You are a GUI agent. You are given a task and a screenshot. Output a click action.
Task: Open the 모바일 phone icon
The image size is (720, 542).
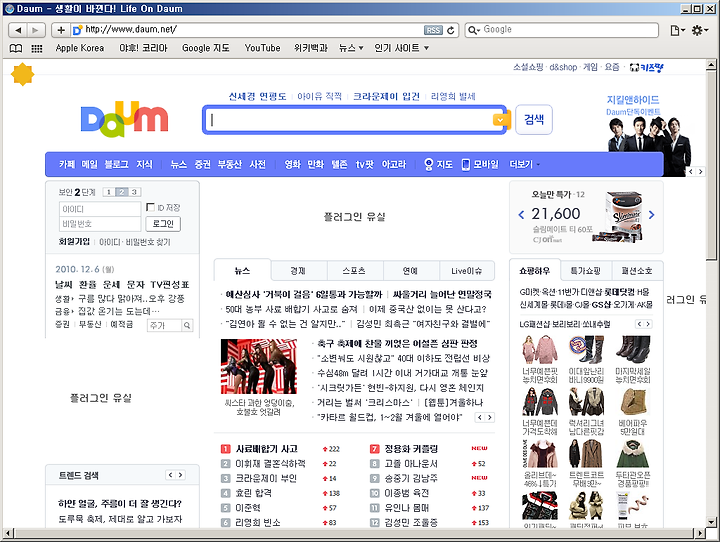[466, 164]
